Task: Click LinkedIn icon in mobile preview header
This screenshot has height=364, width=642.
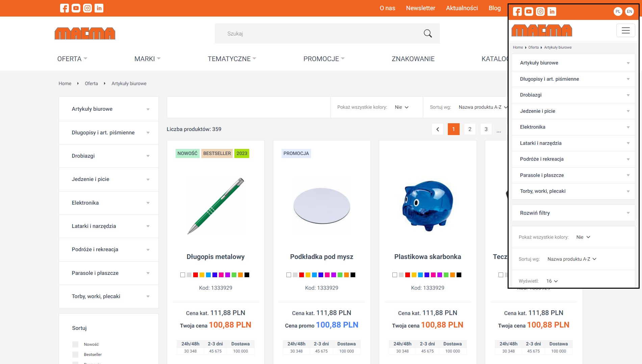Action: coord(552,11)
